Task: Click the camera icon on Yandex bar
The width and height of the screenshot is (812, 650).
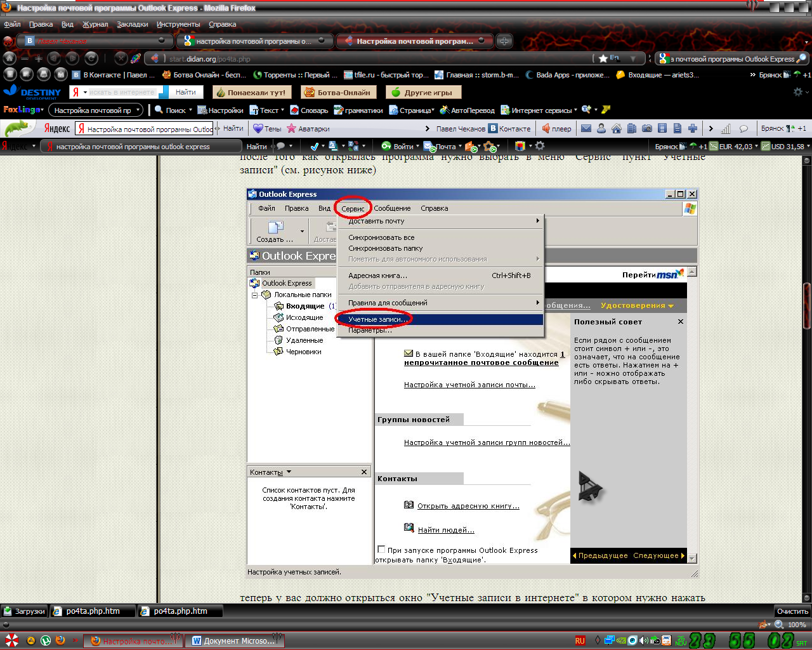Action: coord(647,128)
